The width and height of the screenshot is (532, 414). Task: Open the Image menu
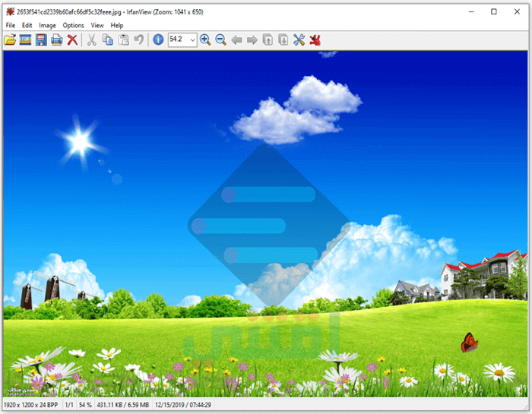tap(47, 25)
